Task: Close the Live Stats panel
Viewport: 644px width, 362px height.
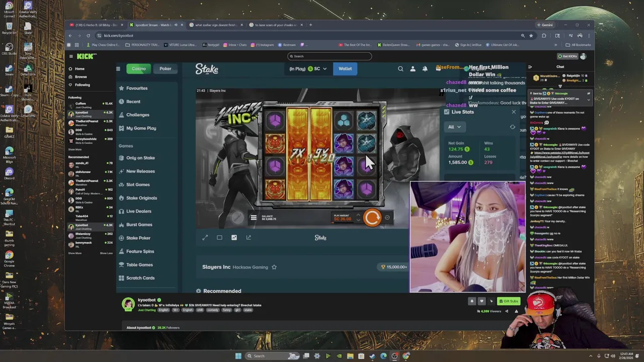Action: point(514,112)
